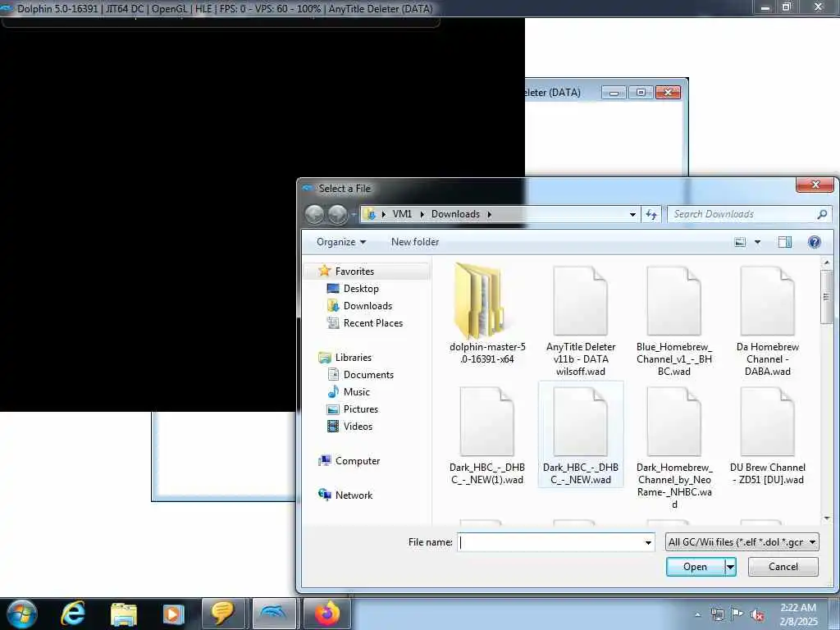Select Dark_HBC_-_DHBC_-_NEW(1).wad file
Screen dimensions: 840x630
point(487,436)
